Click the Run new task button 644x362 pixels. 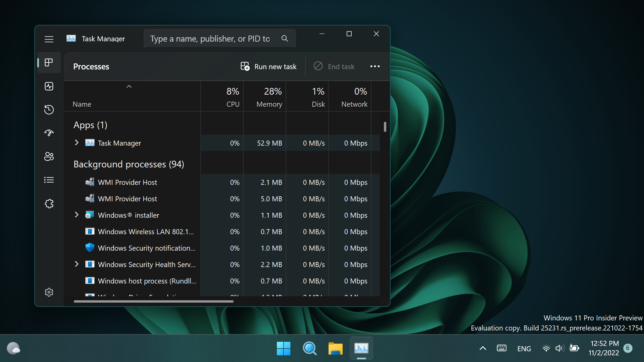268,66
